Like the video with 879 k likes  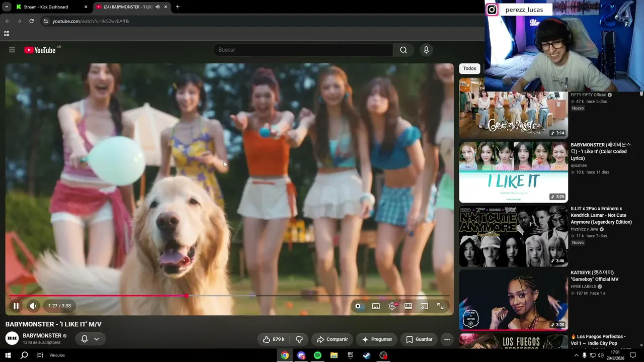(x=273, y=339)
